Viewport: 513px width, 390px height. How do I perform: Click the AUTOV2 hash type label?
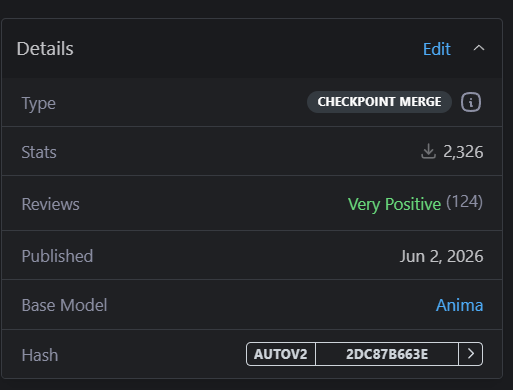(281, 354)
